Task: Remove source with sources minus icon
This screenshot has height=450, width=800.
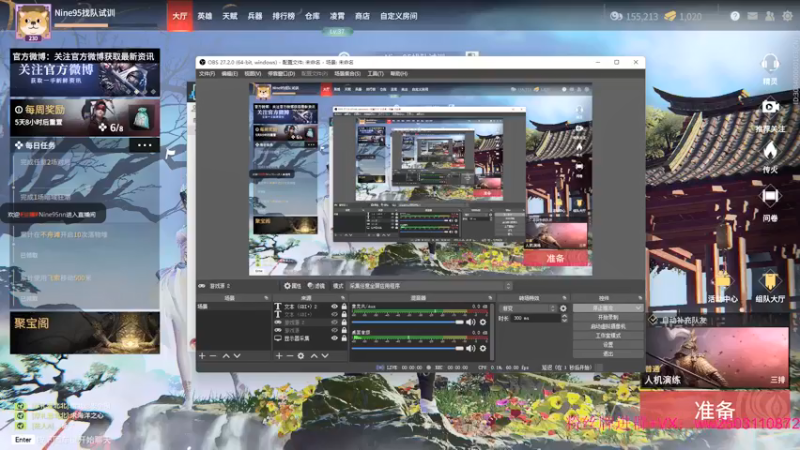Action: pos(290,356)
